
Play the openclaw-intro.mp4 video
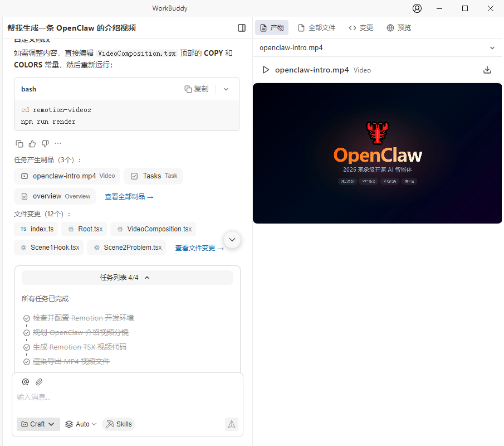point(266,70)
